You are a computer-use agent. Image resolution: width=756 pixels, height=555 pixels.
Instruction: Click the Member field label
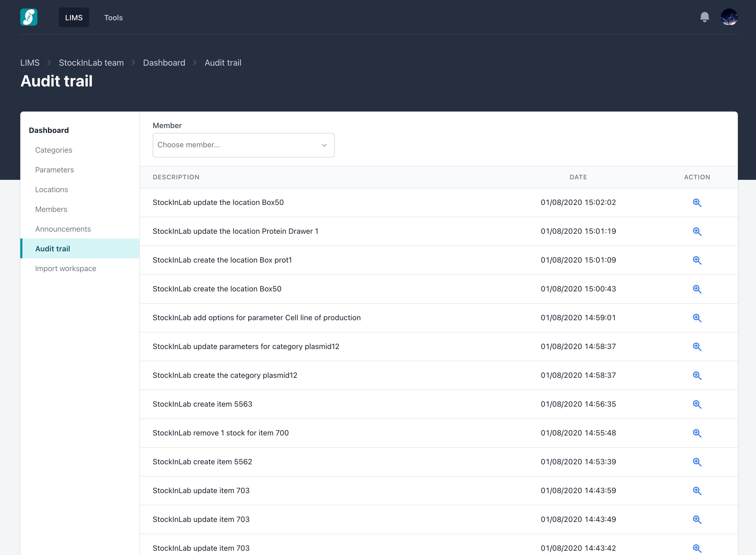tap(167, 126)
